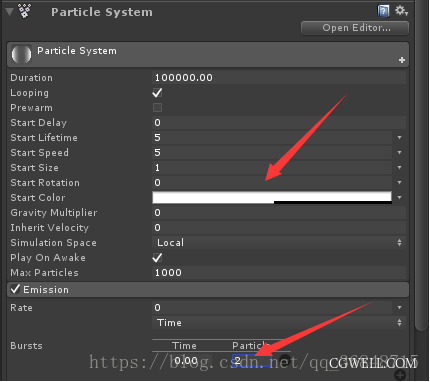Screen dimensions: 430x382
Task: Click the Bursts particles count field
Action: click(x=252, y=361)
